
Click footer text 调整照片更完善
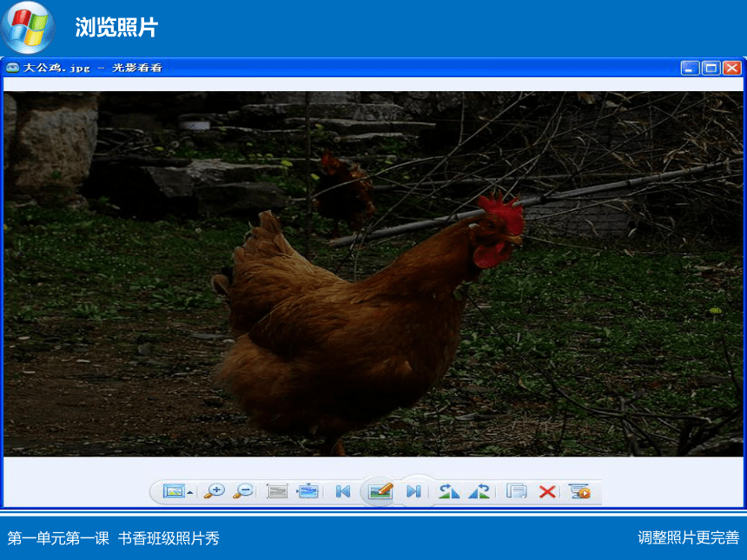689,537
